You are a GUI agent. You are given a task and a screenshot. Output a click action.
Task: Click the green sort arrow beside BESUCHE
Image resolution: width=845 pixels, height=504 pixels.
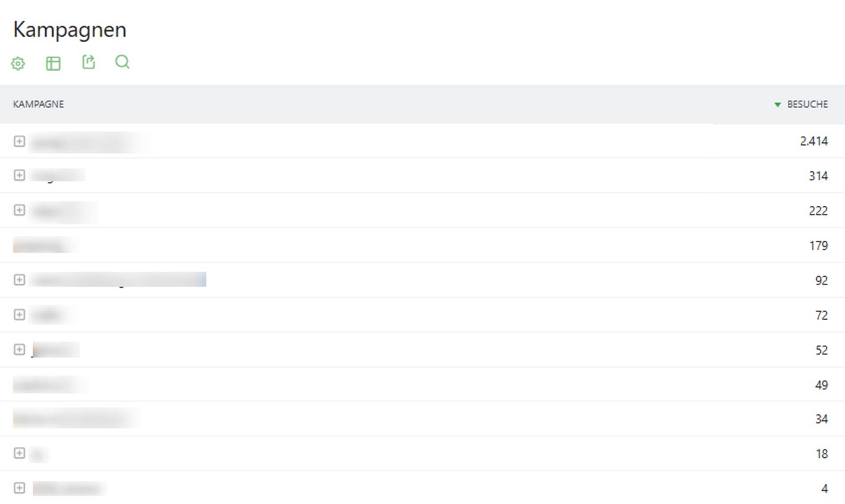tap(777, 105)
